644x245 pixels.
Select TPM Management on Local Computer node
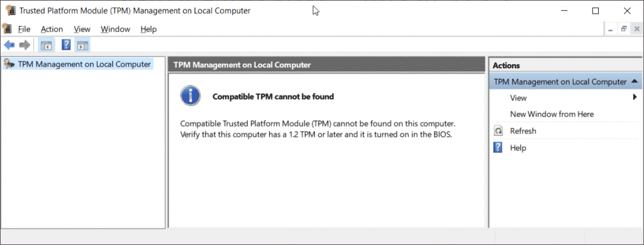(x=84, y=64)
